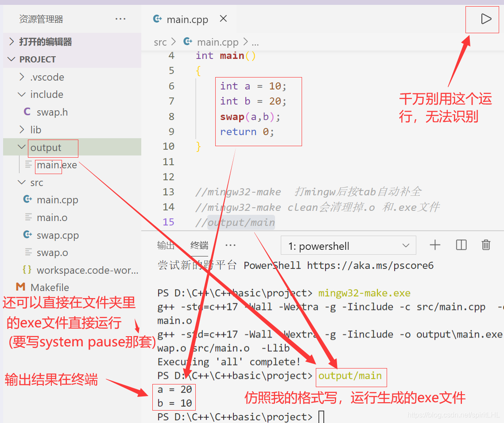Click the 'Executing 'all' complete!' terminal line

coord(229,362)
